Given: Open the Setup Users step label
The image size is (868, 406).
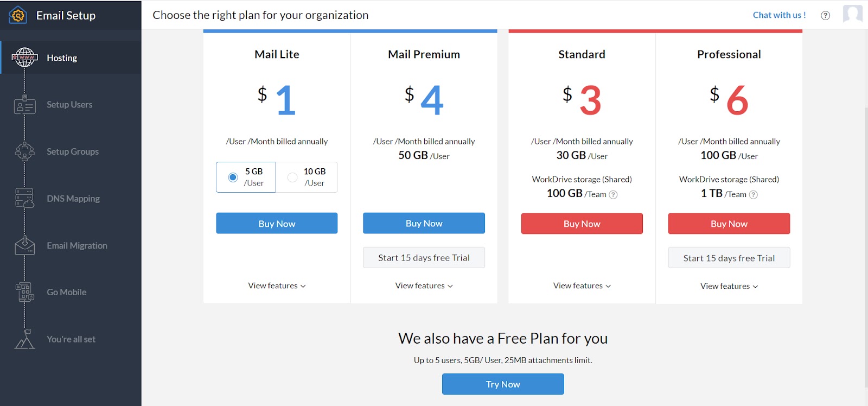Looking at the screenshot, I should (69, 105).
